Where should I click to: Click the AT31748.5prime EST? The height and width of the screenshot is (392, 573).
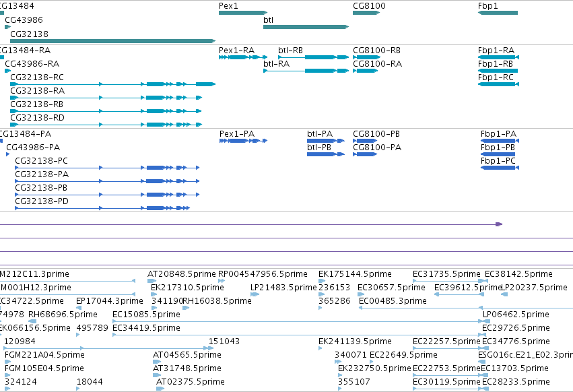coord(157,376)
